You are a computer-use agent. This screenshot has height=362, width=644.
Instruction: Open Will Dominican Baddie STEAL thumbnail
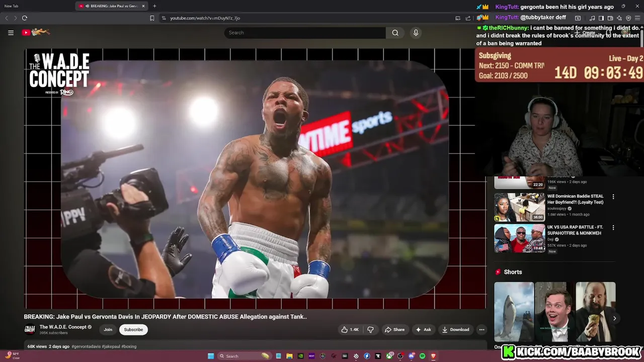pyautogui.click(x=519, y=207)
